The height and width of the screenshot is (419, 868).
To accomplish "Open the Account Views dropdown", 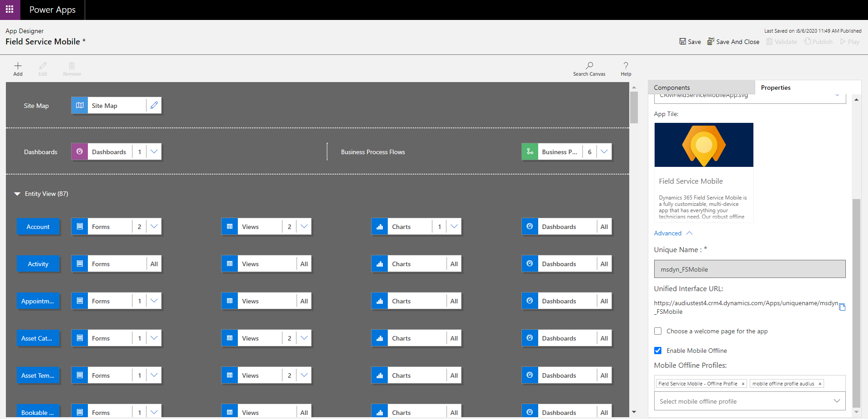I will coord(304,226).
